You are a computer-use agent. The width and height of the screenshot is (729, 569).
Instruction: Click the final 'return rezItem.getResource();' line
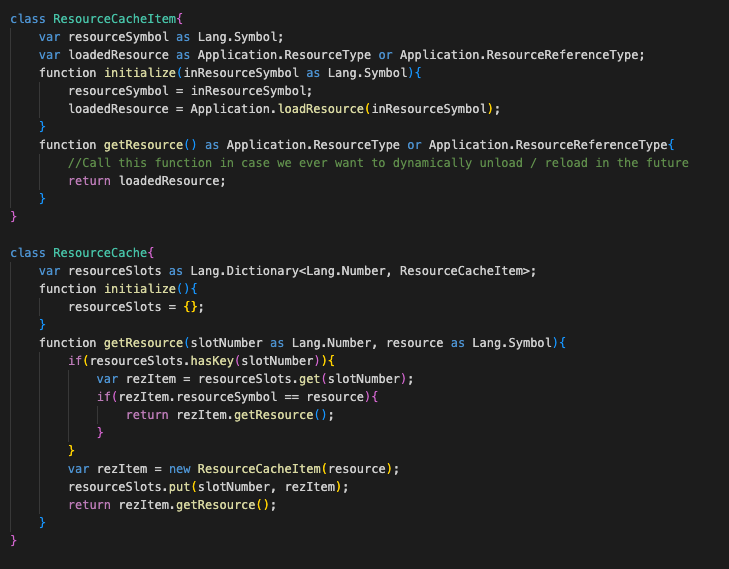[171, 505]
